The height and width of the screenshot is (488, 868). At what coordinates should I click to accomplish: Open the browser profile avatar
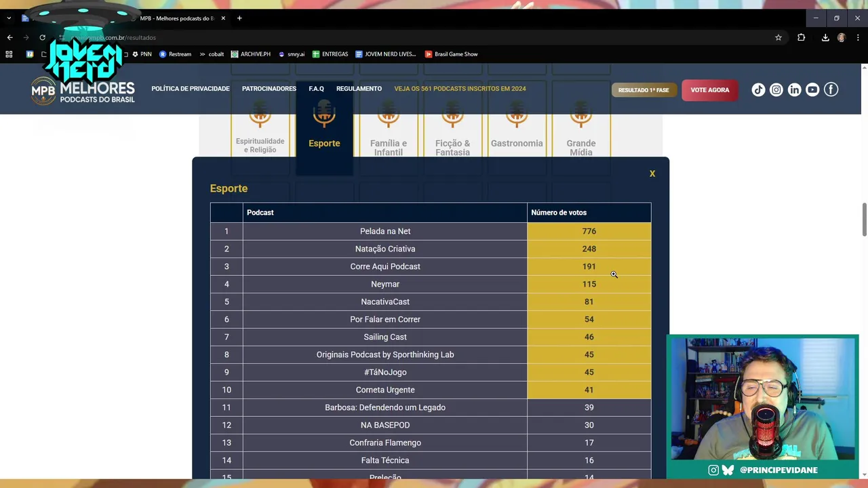(x=842, y=38)
